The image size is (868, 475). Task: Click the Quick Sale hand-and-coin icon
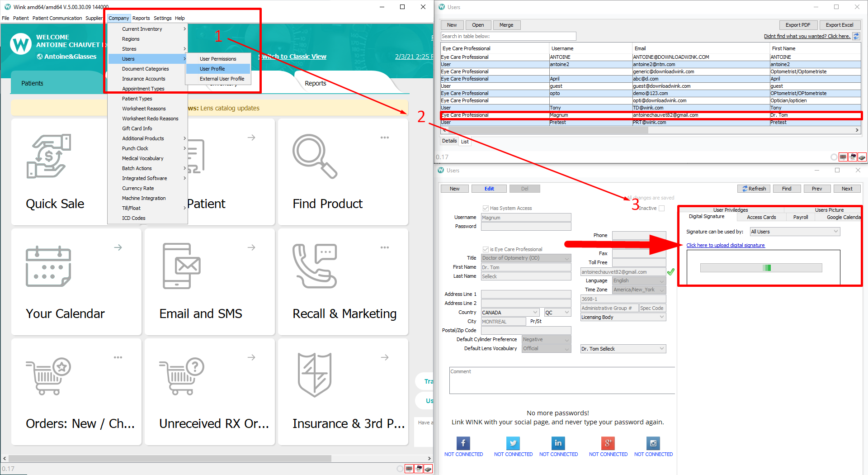tap(48, 157)
